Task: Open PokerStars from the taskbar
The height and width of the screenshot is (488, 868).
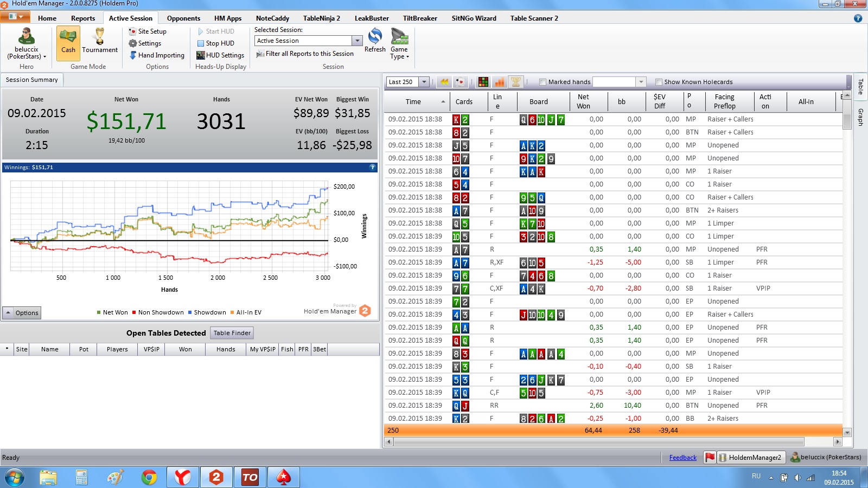Action: pyautogui.click(x=283, y=478)
